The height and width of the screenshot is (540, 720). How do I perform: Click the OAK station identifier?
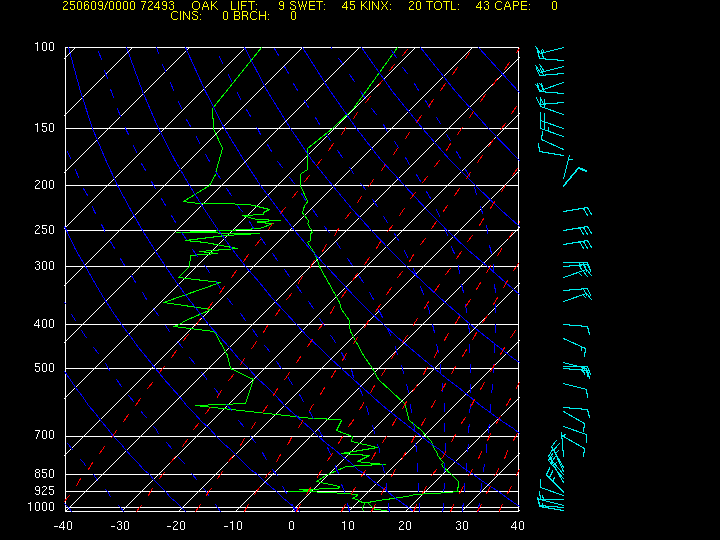click(205, 6)
